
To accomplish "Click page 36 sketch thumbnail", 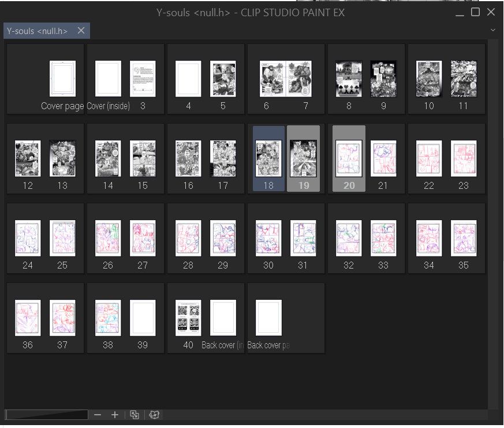I will pos(28,318).
